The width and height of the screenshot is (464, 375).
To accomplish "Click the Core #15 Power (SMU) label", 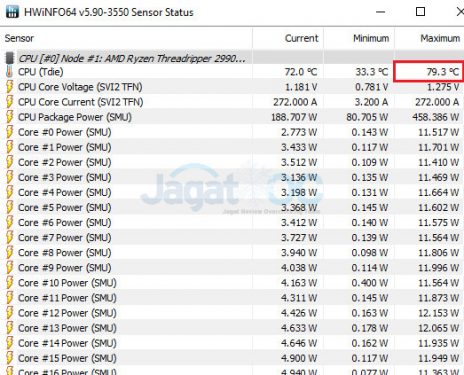I will [67, 358].
